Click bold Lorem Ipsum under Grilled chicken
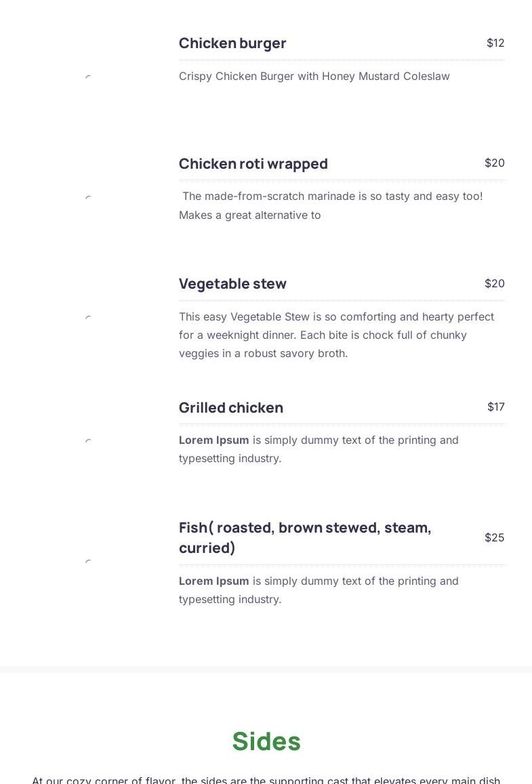This screenshot has width=532, height=784. (x=214, y=440)
